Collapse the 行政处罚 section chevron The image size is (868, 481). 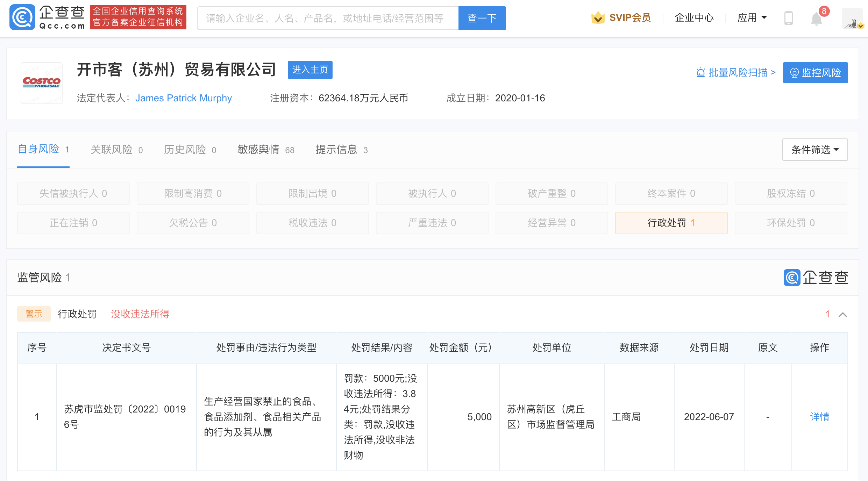click(843, 315)
